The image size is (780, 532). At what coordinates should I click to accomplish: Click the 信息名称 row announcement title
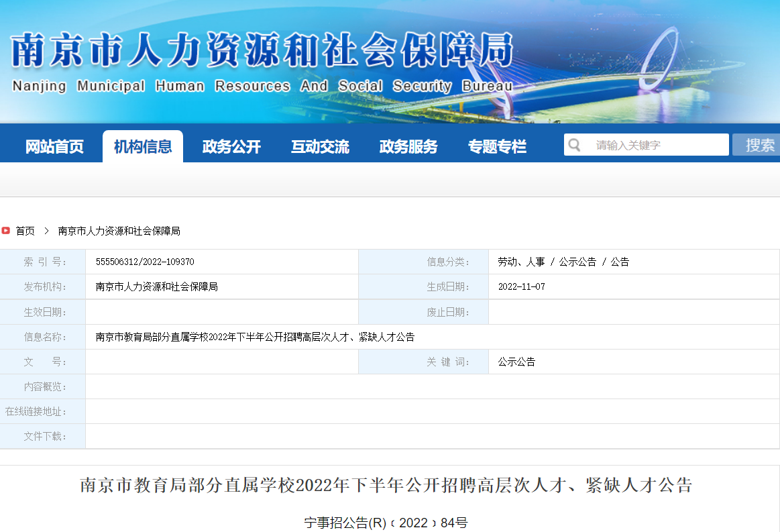coord(255,337)
